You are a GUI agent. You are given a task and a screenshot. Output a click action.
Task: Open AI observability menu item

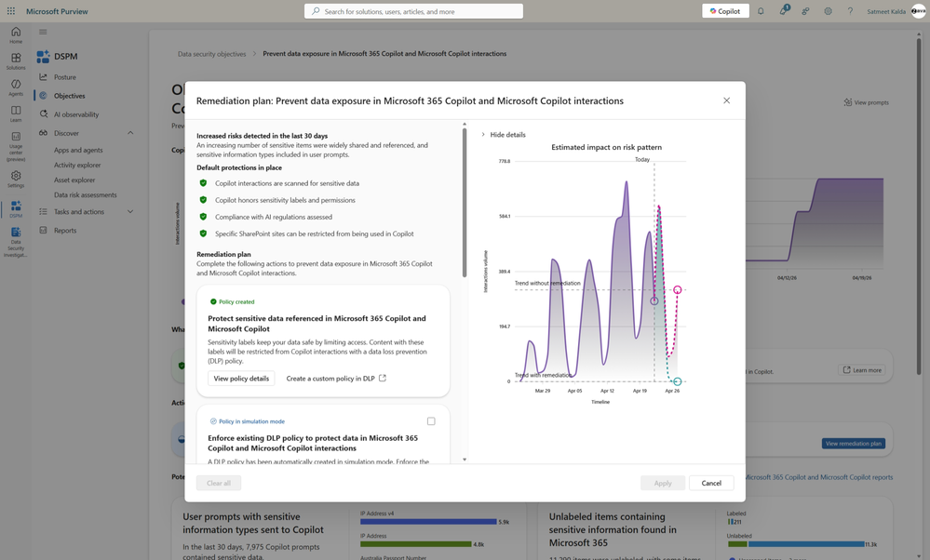point(76,114)
